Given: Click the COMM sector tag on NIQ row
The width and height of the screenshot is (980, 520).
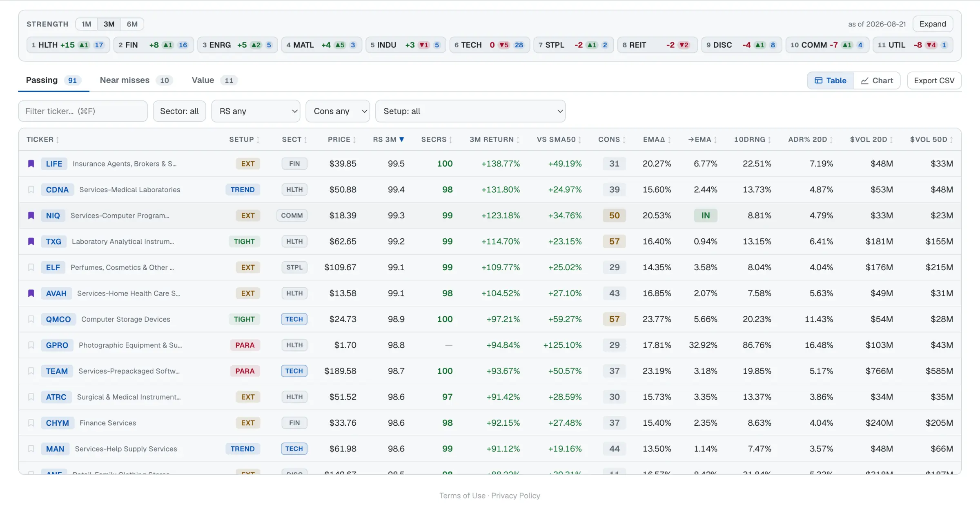Looking at the screenshot, I should tap(292, 216).
